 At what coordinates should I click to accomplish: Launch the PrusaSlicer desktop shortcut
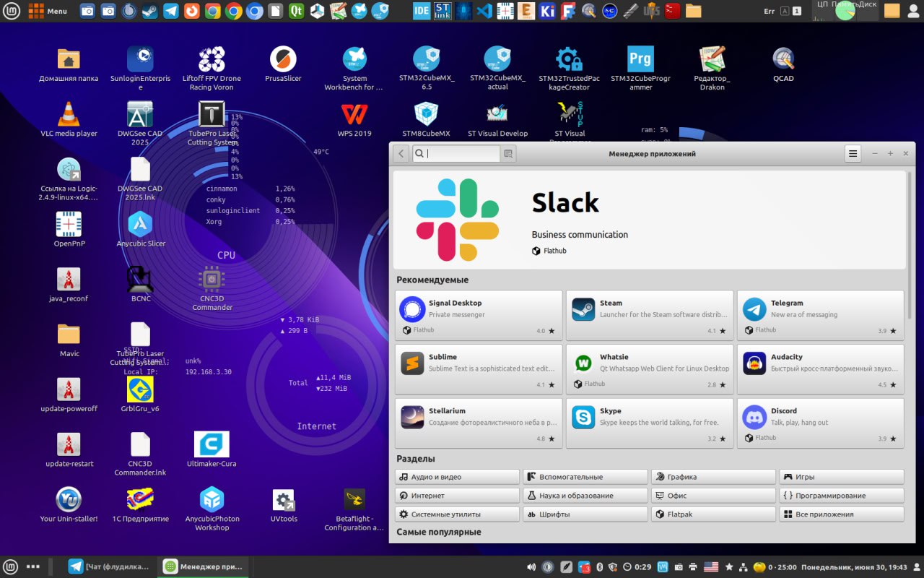coord(283,64)
